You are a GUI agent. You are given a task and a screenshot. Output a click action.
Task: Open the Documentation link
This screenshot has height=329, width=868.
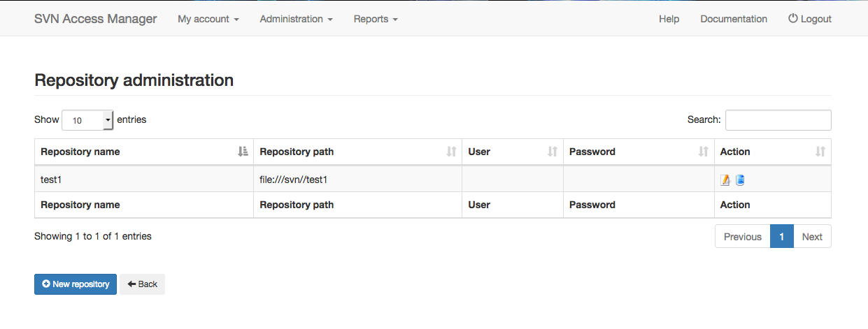(734, 19)
